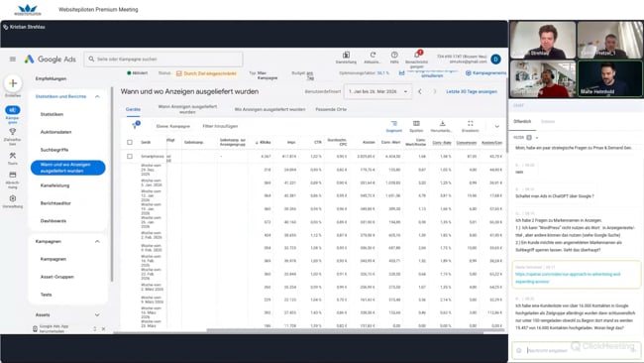Viewport: 644px width, 363px height.
Task: Switch to Wann Anzeigen ausgeliefert wurden tab
Action: (187, 109)
